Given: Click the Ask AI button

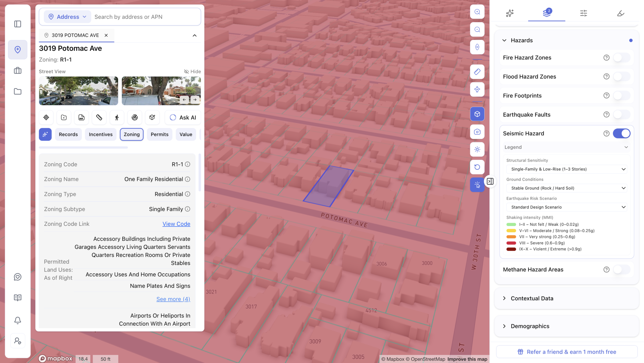Looking at the screenshot, I should click(x=183, y=117).
